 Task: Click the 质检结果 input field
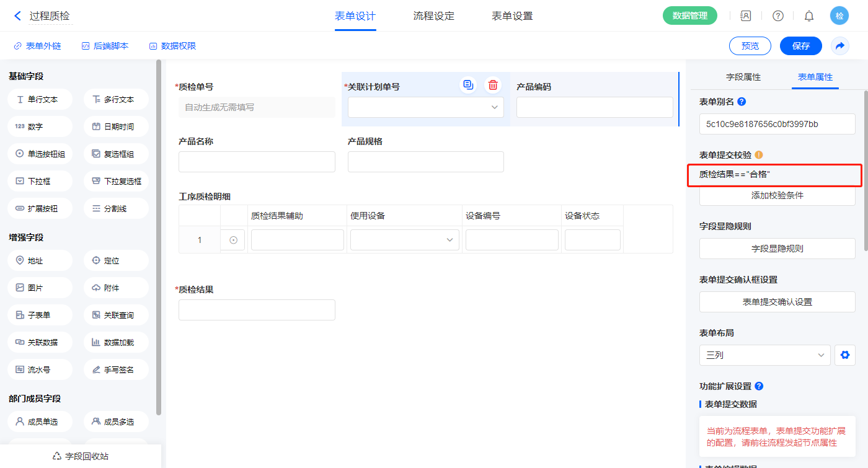coord(257,310)
